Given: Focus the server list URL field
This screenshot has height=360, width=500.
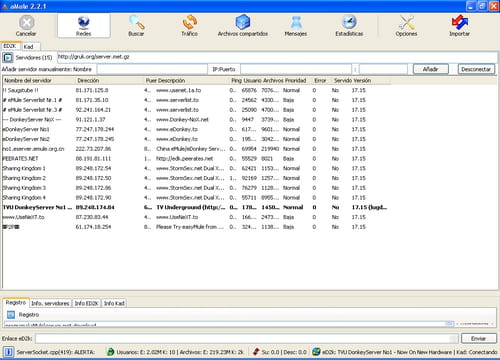Looking at the screenshot, I should (x=277, y=57).
